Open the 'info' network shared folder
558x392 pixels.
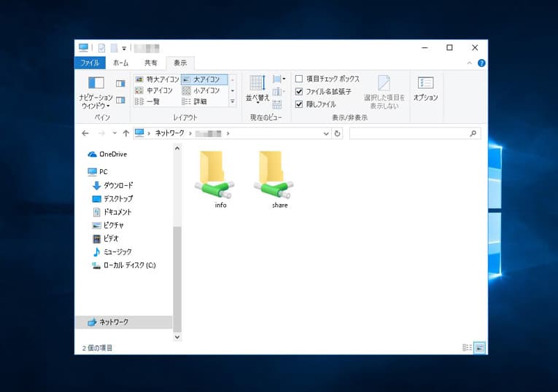coord(214,176)
